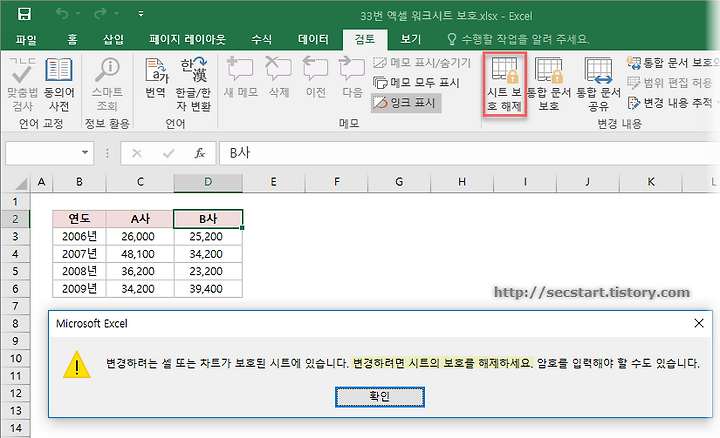The width and height of the screenshot is (720, 438).
Task: Click the cancel X formula button
Action: (x=137, y=153)
